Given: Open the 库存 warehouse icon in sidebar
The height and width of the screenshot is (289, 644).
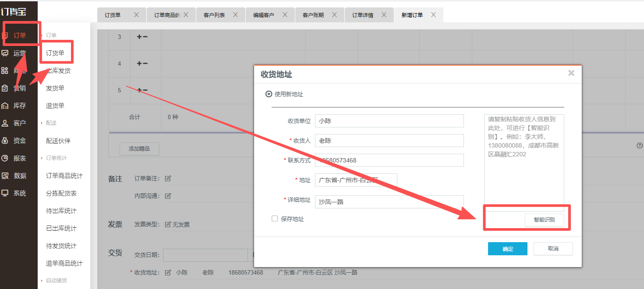Looking at the screenshot, I should point(5,106).
